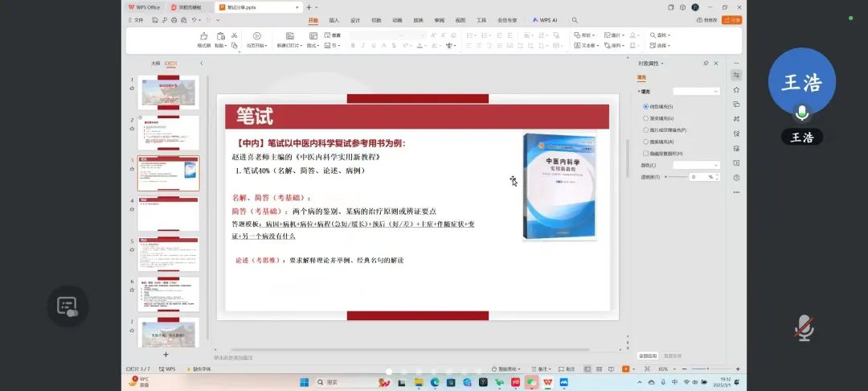Open Windows Start menu on taskbar
The width and height of the screenshot is (868, 391).
point(304,382)
